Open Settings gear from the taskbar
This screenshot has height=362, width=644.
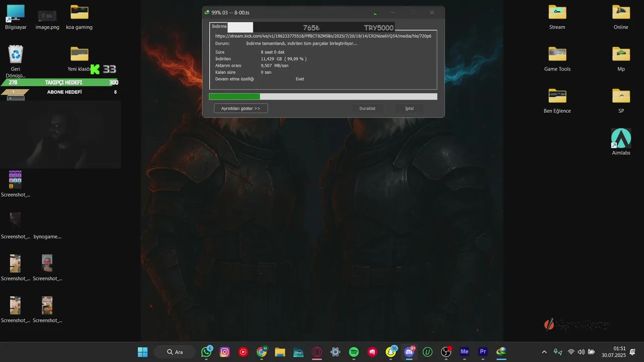[336, 352]
